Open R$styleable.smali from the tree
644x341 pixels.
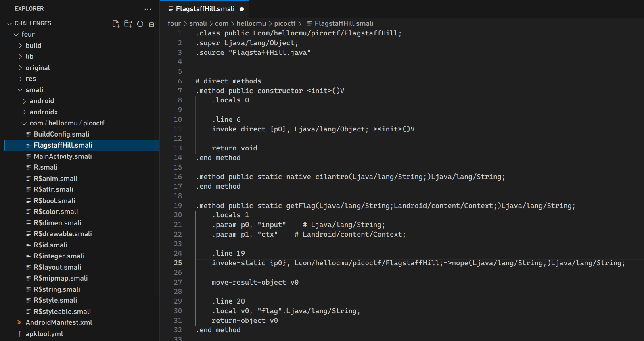point(82,312)
